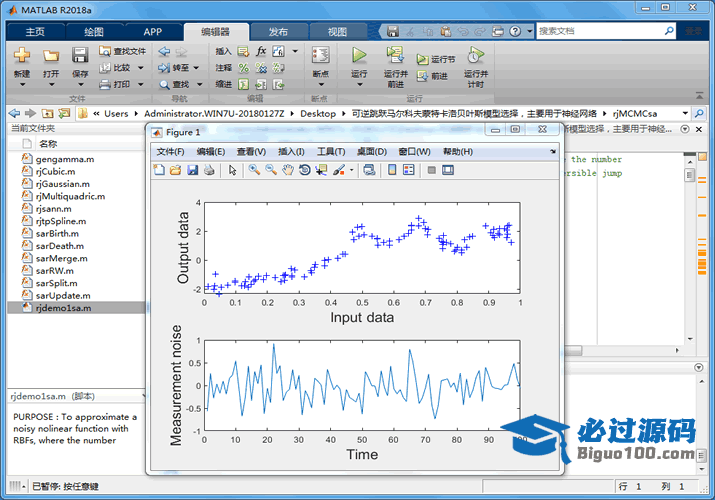Save the script with the Save icon

click(80, 55)
